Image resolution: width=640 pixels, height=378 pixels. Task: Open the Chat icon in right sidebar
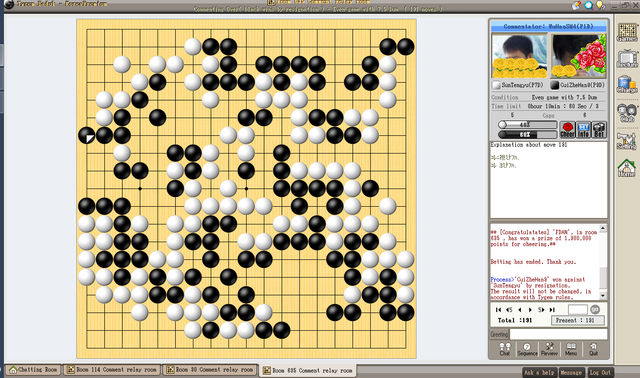tap(627, 113)
